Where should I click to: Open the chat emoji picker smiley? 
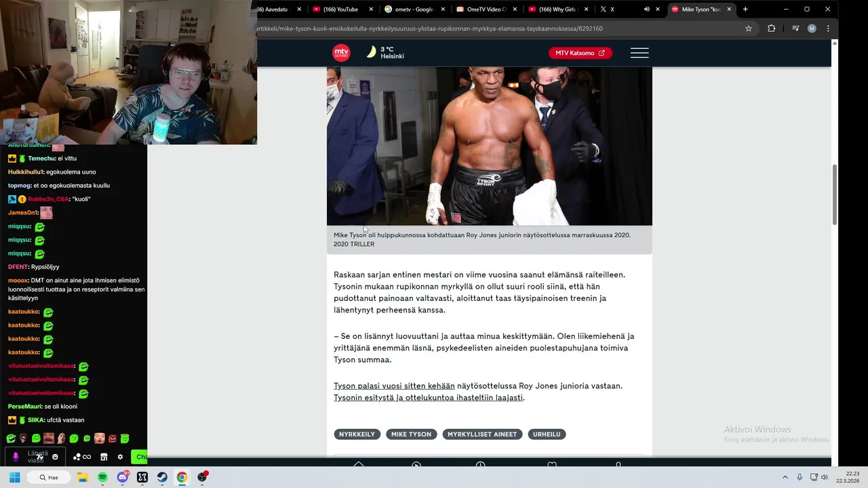click(x=55, y=457)
